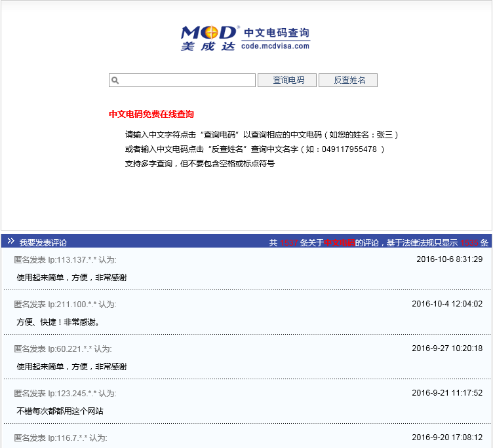Click the red displayed count 1535
493x448 pixels.
tap(470, 242)
